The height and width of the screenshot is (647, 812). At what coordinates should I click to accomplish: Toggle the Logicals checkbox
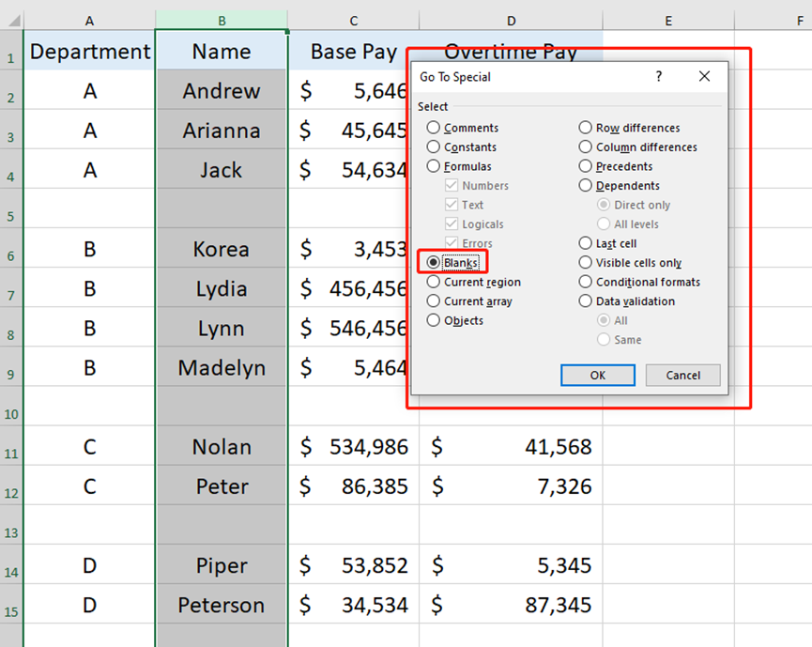click(x=452, y=223)
